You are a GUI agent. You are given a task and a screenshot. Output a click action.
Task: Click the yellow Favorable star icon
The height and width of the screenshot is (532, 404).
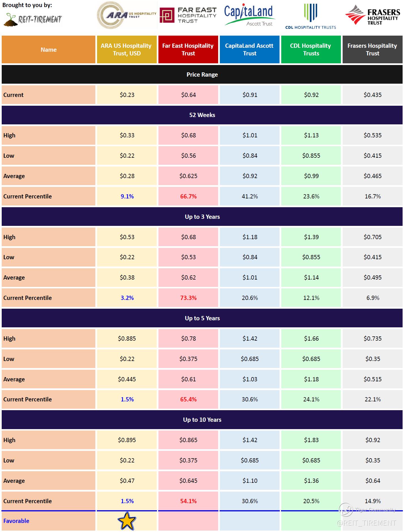point(127,521)
